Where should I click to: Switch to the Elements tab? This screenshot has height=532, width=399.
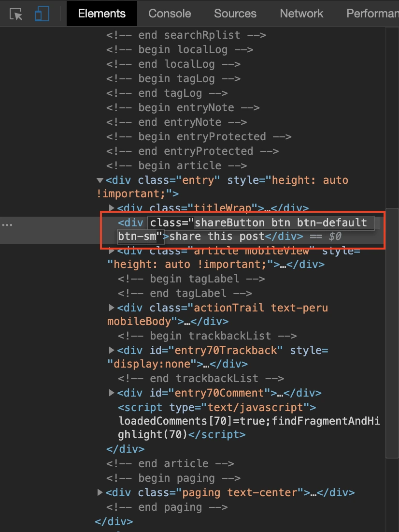102,14
